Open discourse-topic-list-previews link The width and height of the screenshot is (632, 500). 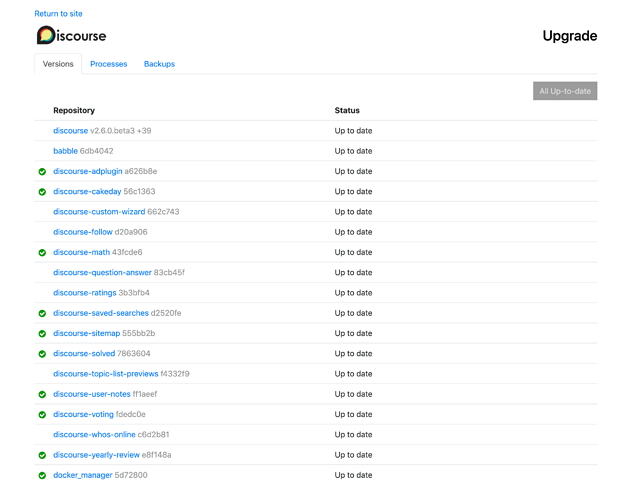pyautogui.click(x=106, y=374)
